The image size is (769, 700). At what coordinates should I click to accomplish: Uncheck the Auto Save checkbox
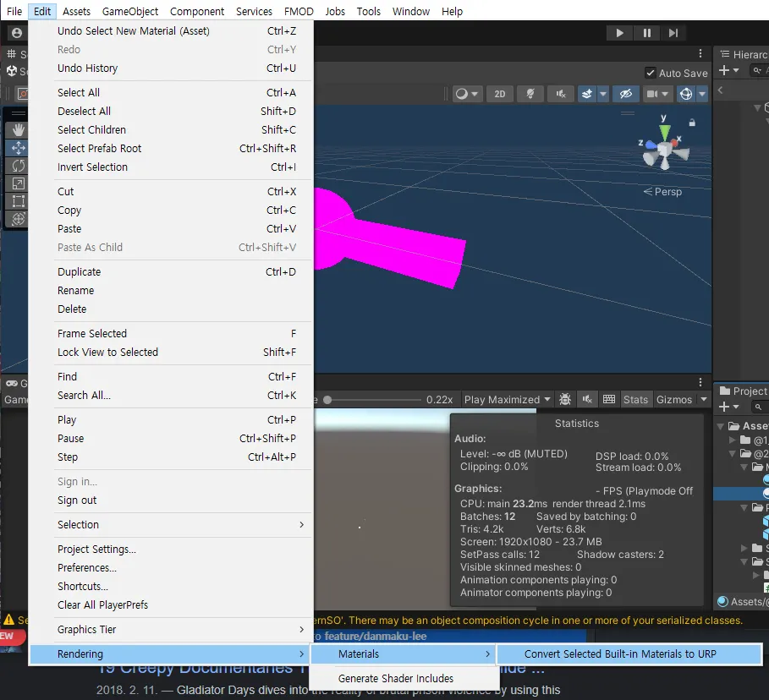click(x=650, y=73)
